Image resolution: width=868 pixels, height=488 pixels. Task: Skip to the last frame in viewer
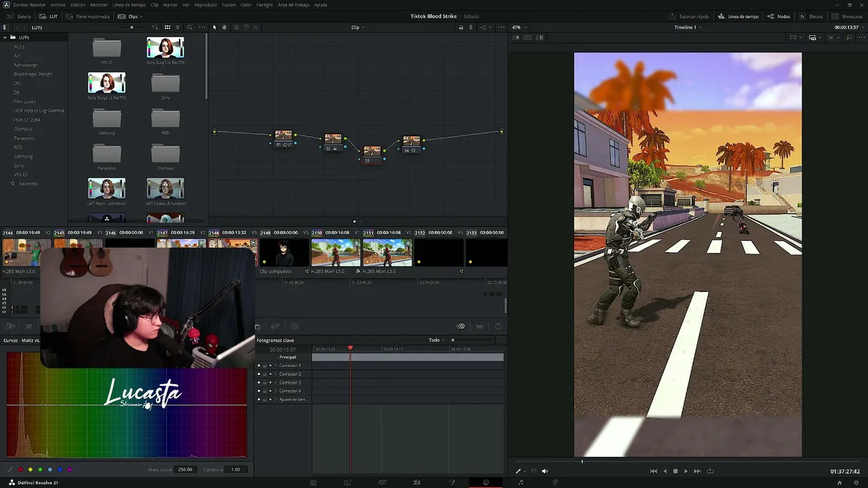[697, 471]
